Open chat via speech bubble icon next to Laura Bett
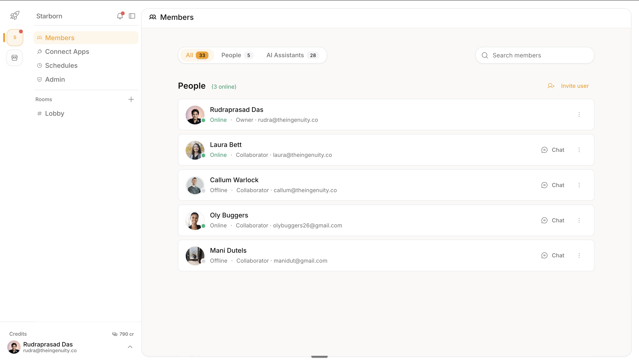The height and width of the screenshot is (364, 639). (x=544, y=150)
